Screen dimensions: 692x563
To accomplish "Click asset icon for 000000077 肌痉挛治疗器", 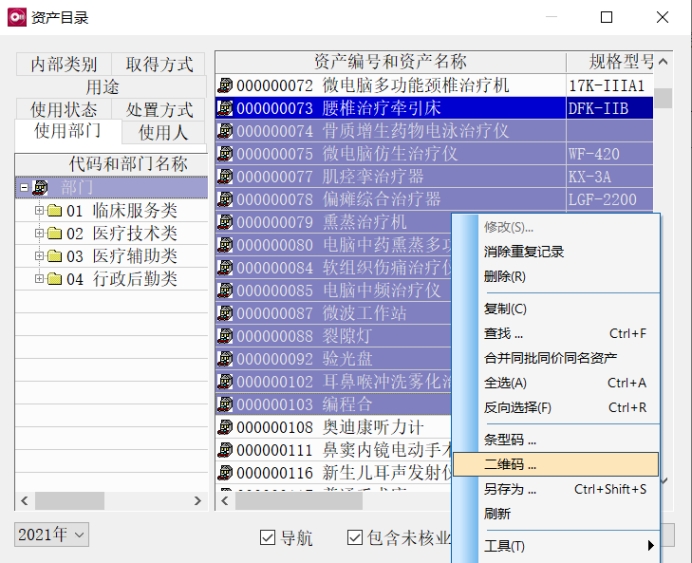I will pos(225,176).
